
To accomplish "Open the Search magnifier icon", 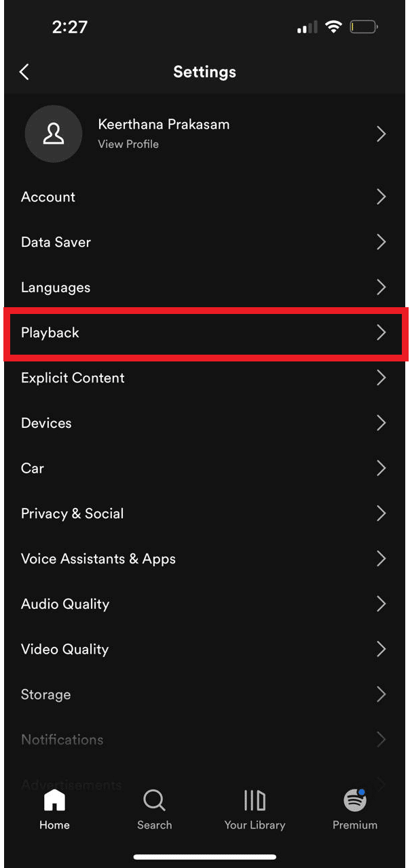I will click(154, 801).
